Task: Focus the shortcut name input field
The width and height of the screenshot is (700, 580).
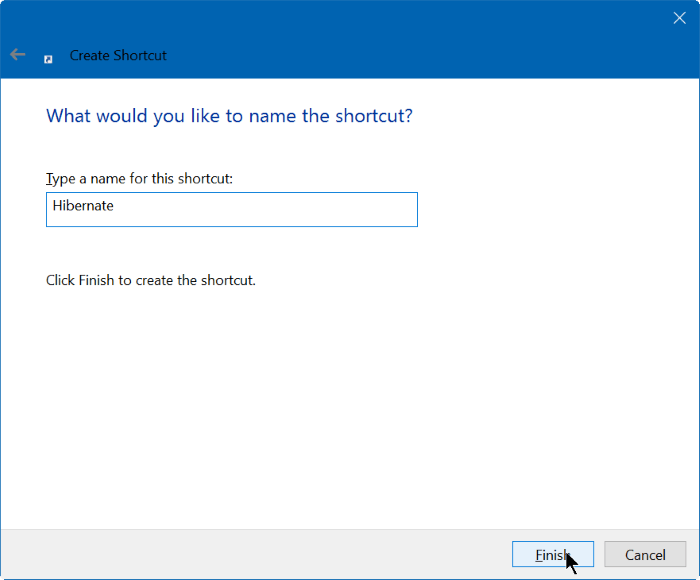Action: click(x=232, y=210)
